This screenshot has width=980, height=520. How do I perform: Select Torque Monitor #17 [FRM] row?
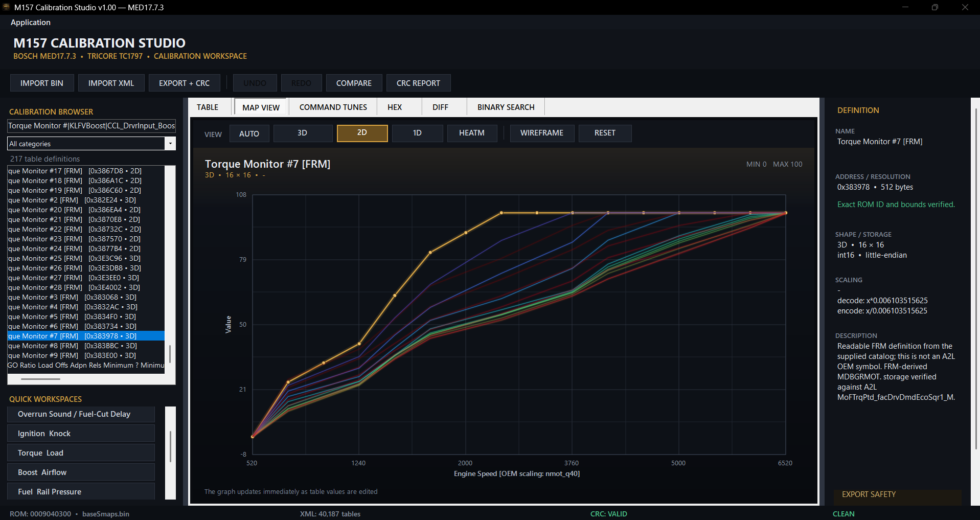(x=86, y=171)
